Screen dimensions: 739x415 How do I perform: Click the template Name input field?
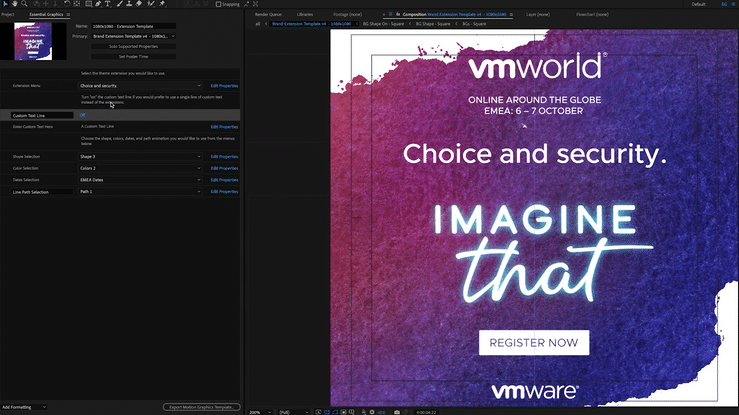(133, 26)
